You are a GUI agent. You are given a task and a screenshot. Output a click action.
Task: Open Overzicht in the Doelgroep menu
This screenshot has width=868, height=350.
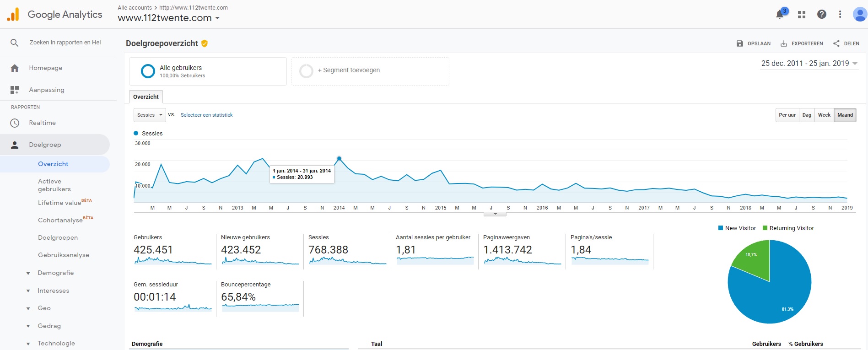[53, 164]
